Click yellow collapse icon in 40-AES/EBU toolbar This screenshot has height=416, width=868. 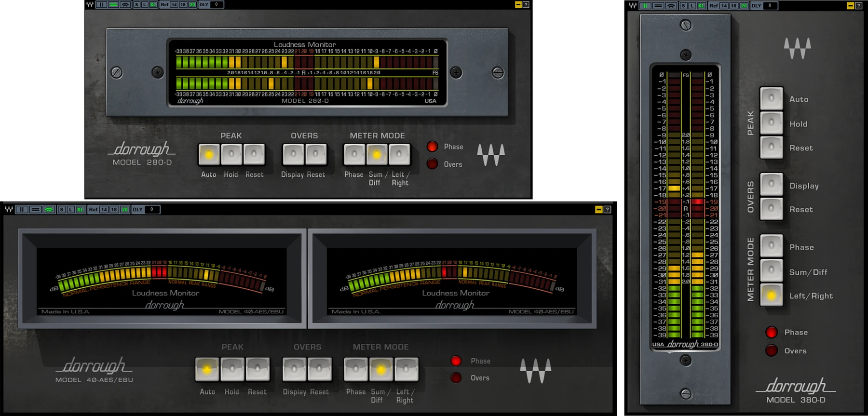[x=598, y=209]
